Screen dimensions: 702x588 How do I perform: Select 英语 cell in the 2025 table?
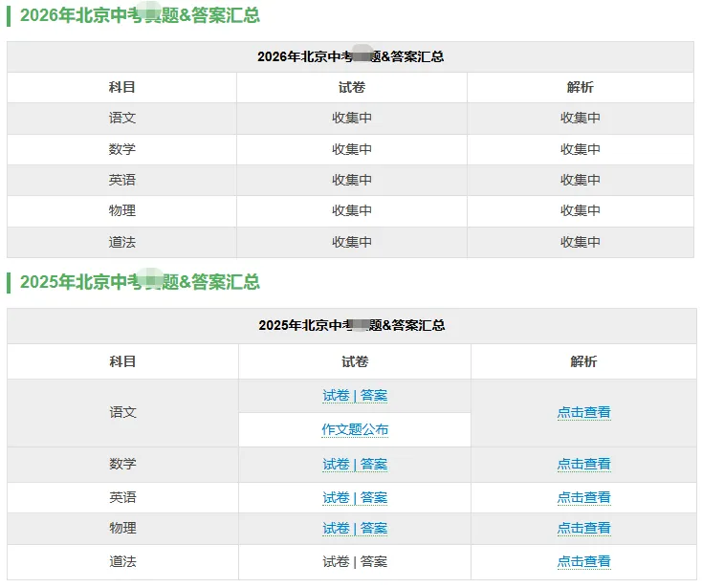pyautogui.click(x=122, y=497)
